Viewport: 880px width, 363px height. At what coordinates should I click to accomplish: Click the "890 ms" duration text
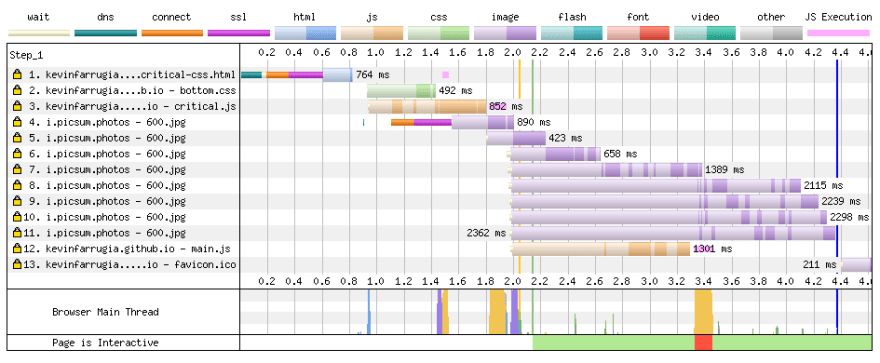533,122
